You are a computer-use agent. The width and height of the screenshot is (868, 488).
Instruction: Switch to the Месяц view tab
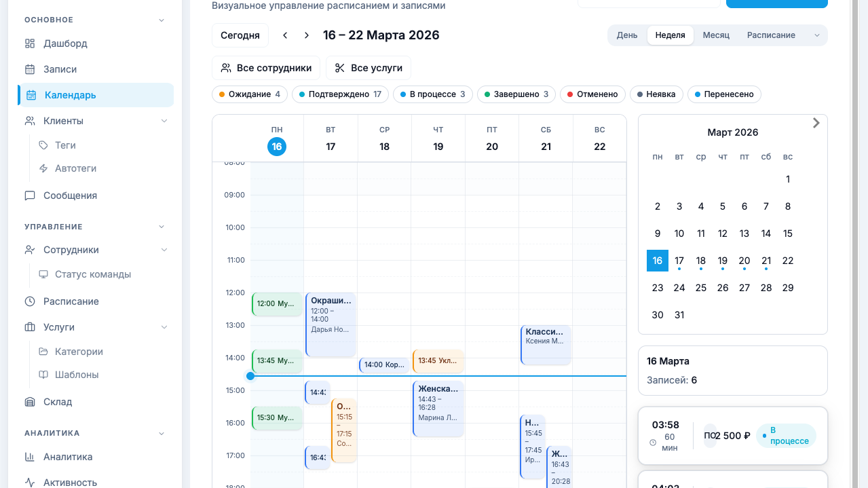point(716,35)
